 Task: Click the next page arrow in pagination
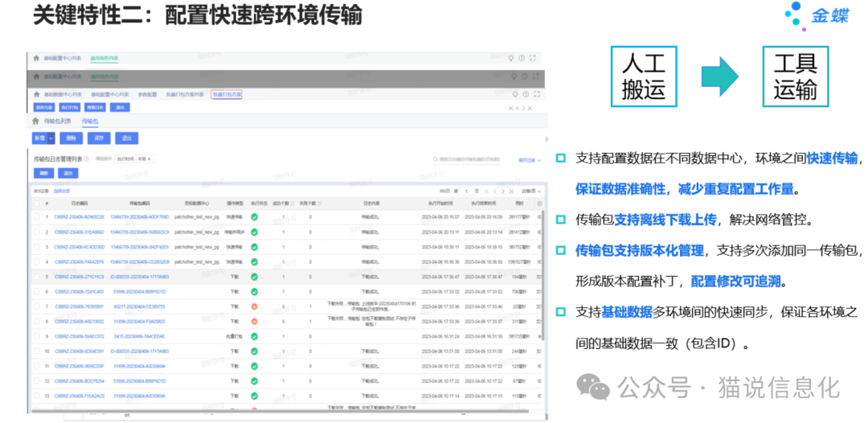pos(503,191)
